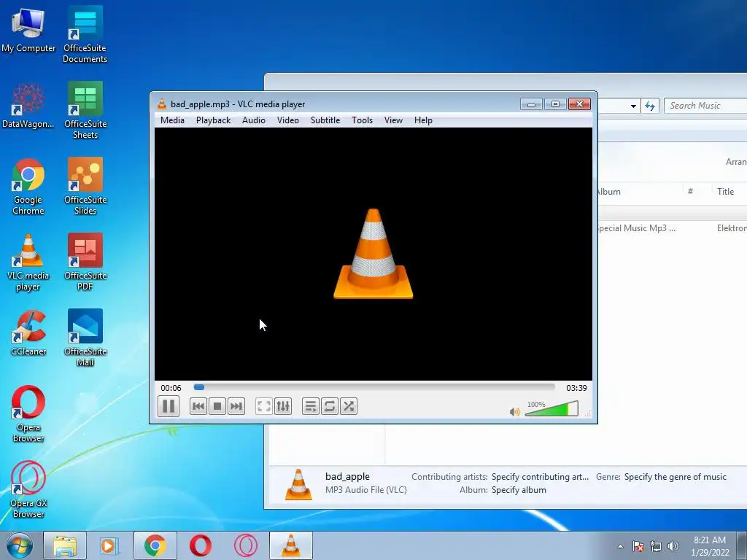Select OfficeSuite PDF desktop shortcut
The width and height of the screenshot is (747, 560).
tap(85, 262)
